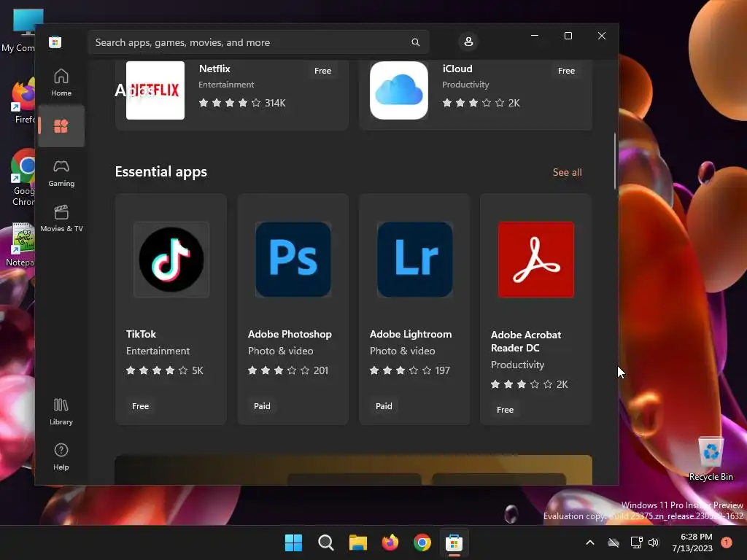Image resolution: width=747 pixels, height=560 pixels.
Task: Click See all for Essential apps
Action: 567,172
